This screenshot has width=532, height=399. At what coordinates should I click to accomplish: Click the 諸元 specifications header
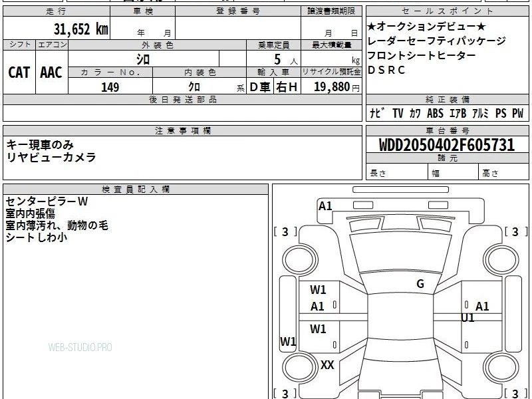coord(448,158)
